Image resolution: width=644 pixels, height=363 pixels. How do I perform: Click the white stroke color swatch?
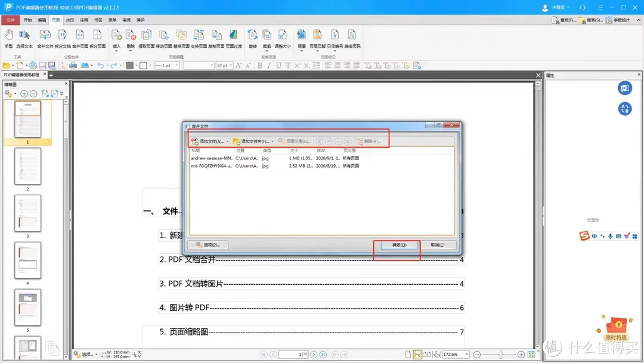[x=143, y=65]
